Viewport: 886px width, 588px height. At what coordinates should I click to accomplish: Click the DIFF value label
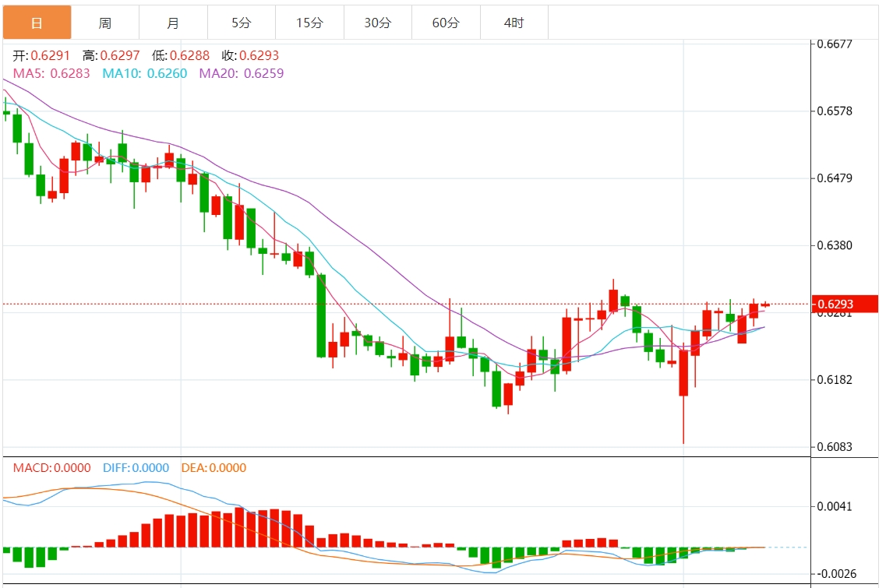tap(136, 468)
